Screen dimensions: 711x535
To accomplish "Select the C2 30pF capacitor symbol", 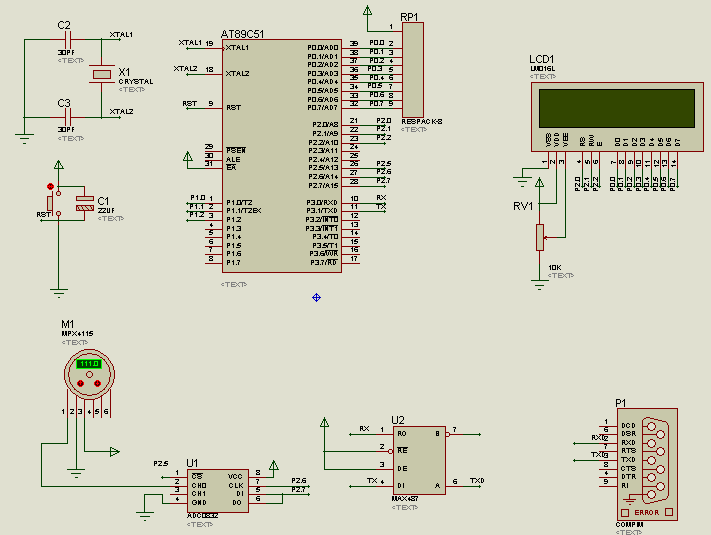I will [68, 40].
